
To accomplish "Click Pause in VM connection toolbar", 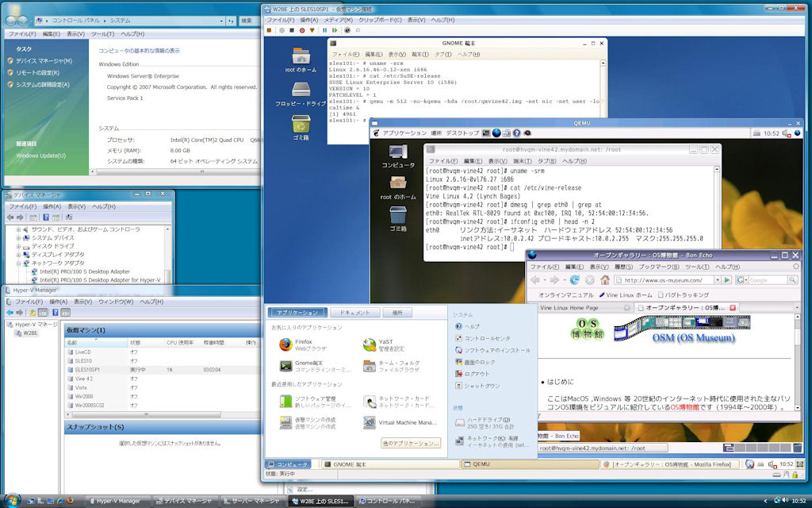I will click(x=324, y=31).
